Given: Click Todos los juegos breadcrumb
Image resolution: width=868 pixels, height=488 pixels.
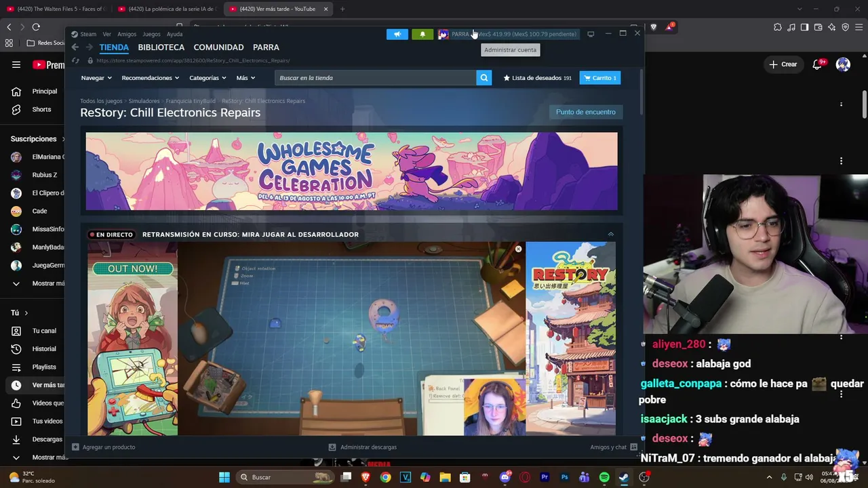Looking at the screenshot, I should pyautogui.click(x=101, y=101).
